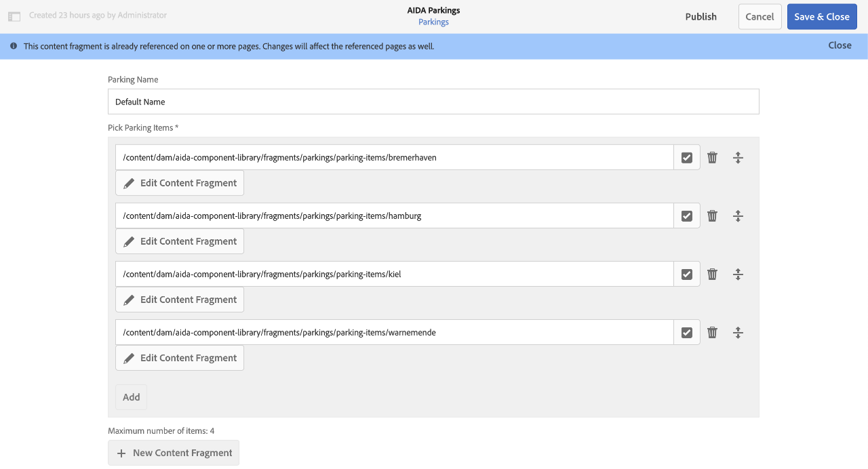The width and height of the screenshot is (868, 469).
Task: Remove the warnemende parking item
Action: point(712,332)
